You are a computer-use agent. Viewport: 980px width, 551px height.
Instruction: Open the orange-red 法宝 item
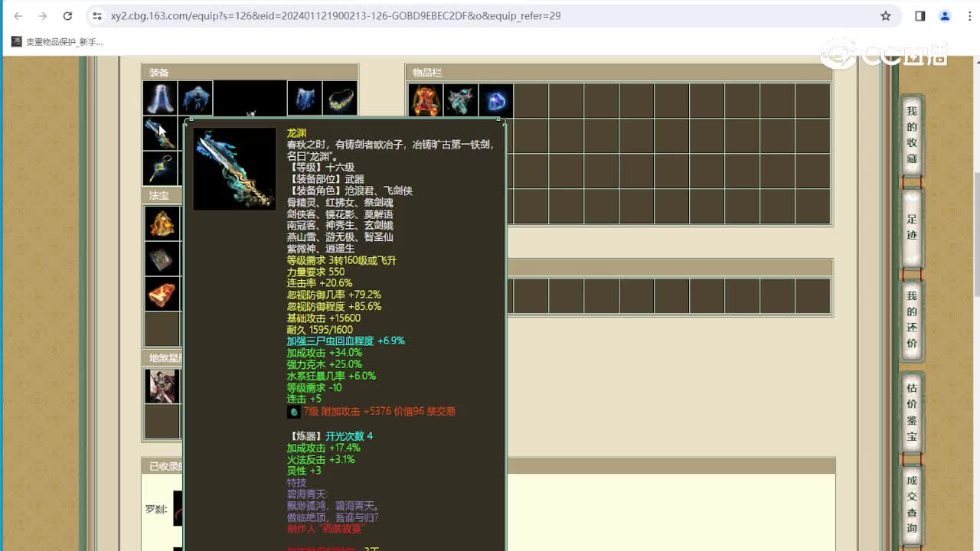pos(162,294)
